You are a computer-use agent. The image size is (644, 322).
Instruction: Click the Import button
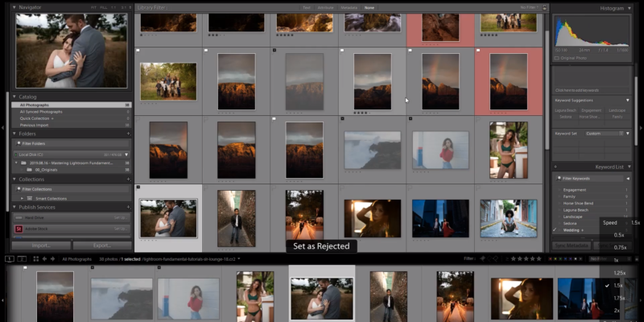[x=41, y=246]
